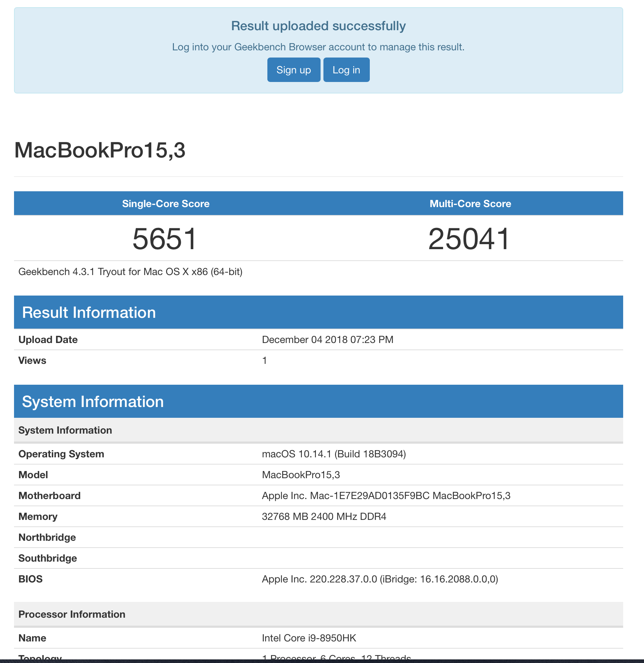The height and width of the screenshot is (663, 644).
Task: Click the gray System Information subheader row
Action: 318,430
